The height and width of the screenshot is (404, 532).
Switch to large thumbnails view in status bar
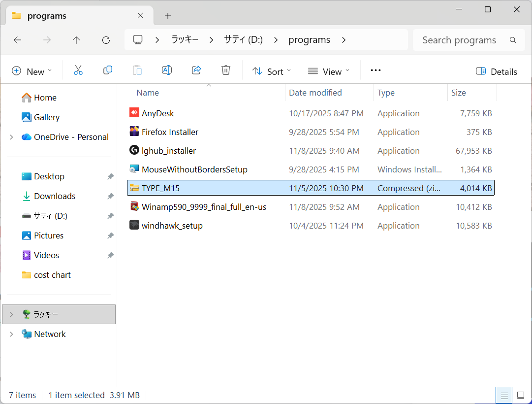click(x=521, y=395)
